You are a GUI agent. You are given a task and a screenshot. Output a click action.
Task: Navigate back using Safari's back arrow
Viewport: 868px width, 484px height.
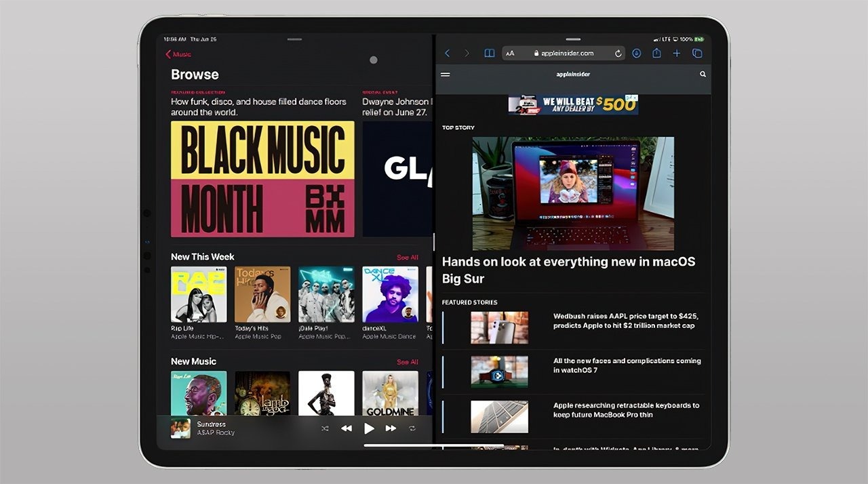447,53
